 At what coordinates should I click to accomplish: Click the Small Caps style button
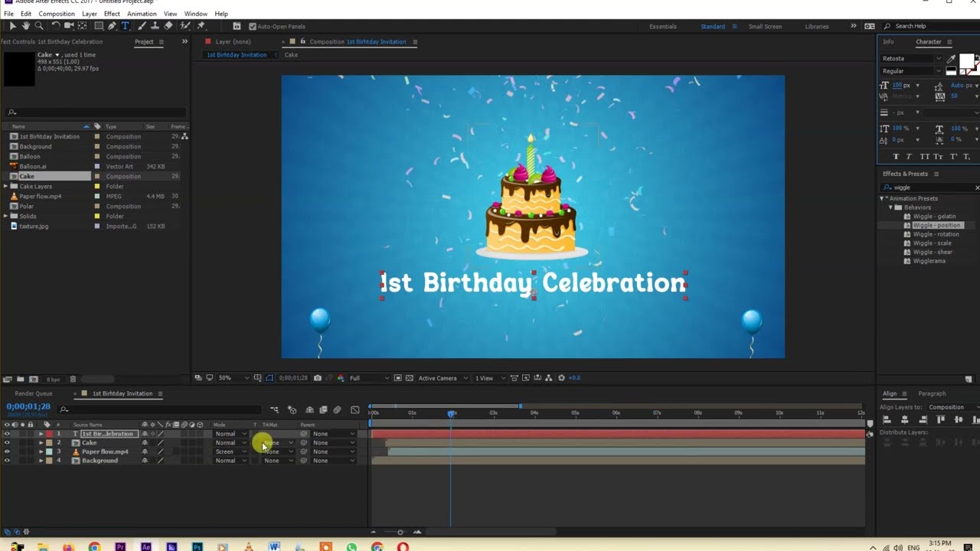[938, 156]
